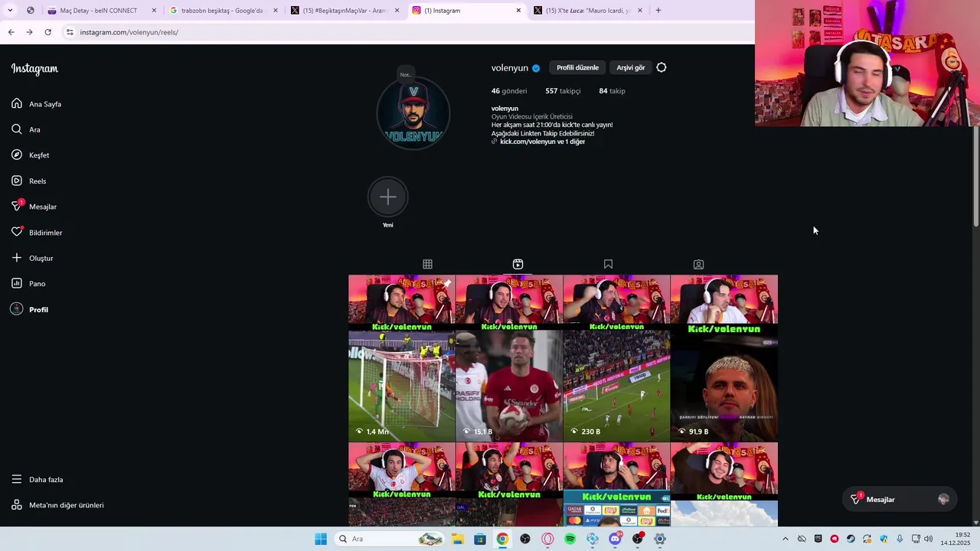Switch to the saved bookmark tab

pyautogui.click(x=608, y=264)
